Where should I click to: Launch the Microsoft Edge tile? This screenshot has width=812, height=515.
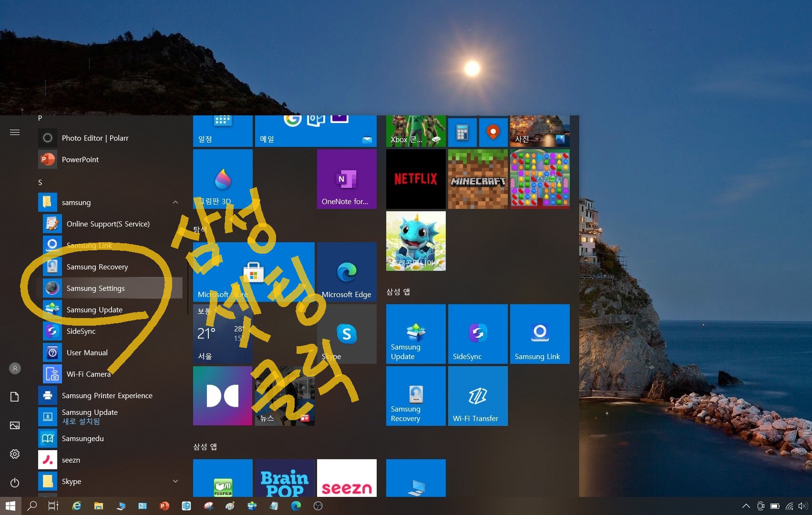point(347,272)
